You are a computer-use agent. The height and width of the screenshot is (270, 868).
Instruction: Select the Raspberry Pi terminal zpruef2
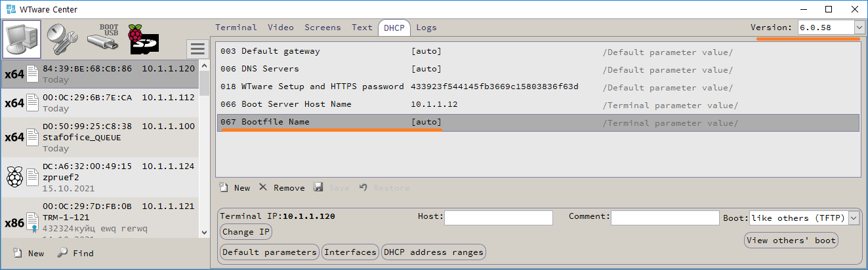click(98, 177)
